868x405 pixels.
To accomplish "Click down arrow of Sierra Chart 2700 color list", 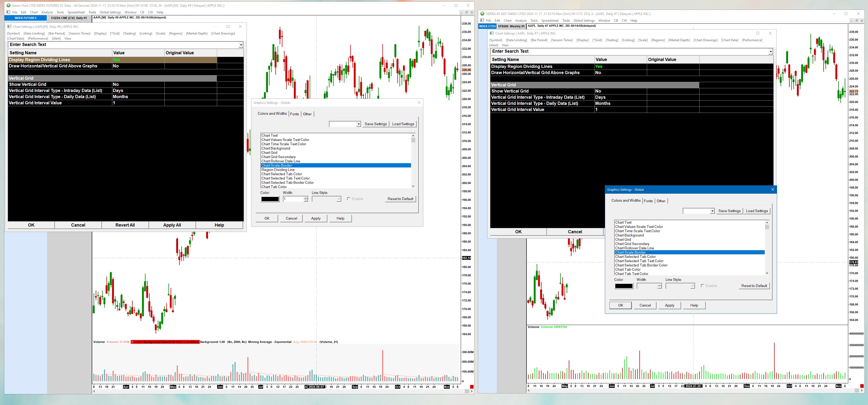I will point(413,186).
